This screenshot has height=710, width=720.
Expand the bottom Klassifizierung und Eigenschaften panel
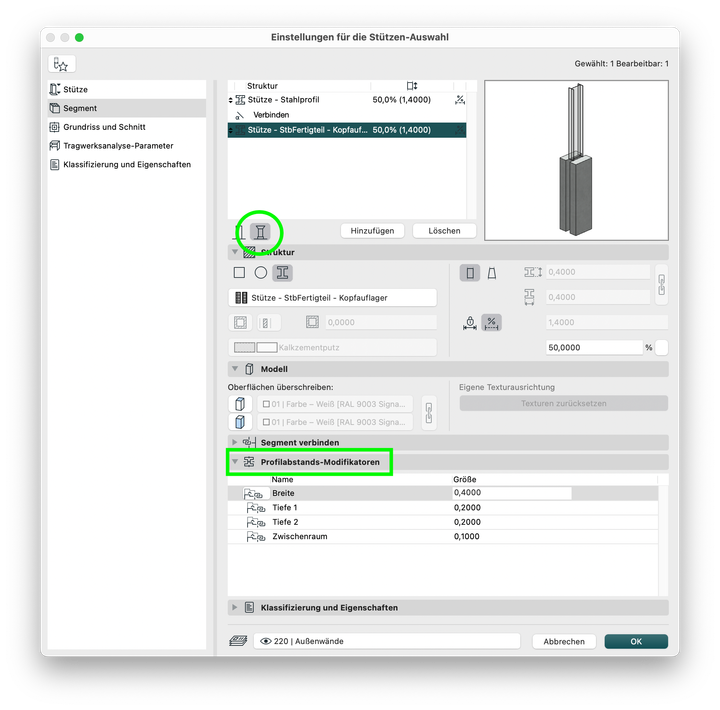click(x=235, y=607)
